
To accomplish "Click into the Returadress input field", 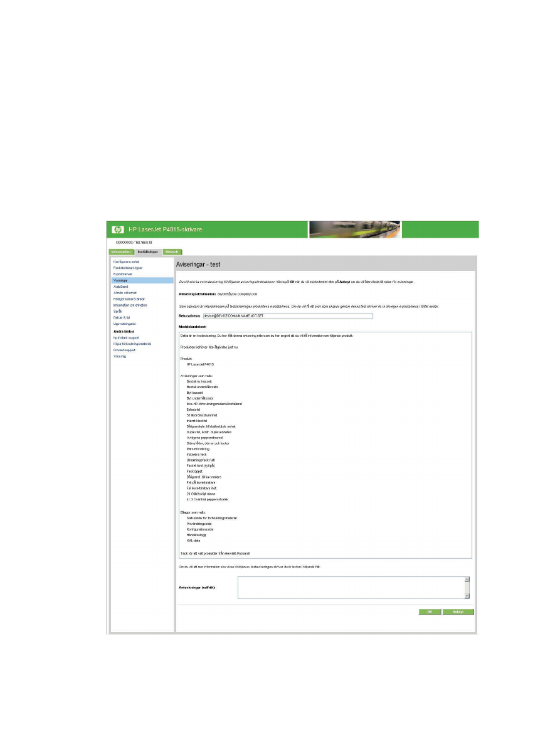I will [x=288, y=315].
